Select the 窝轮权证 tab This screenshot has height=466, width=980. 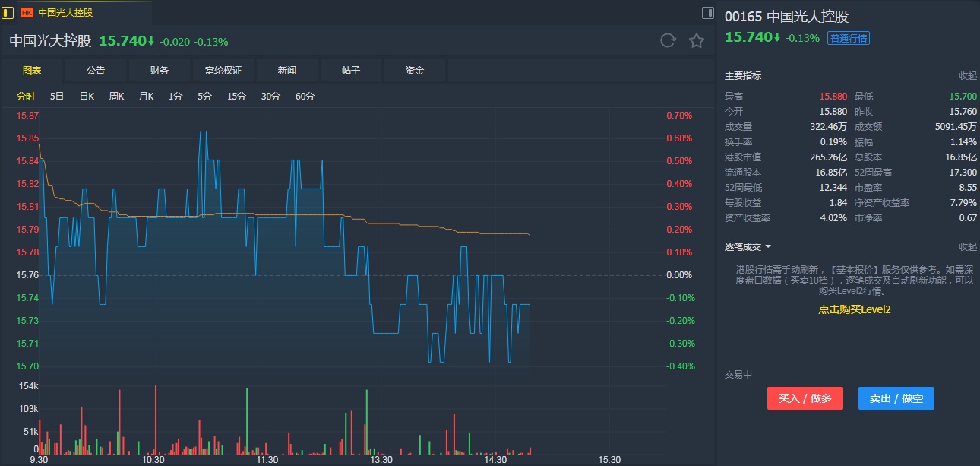pyautogui.click(x=223, y=71)
